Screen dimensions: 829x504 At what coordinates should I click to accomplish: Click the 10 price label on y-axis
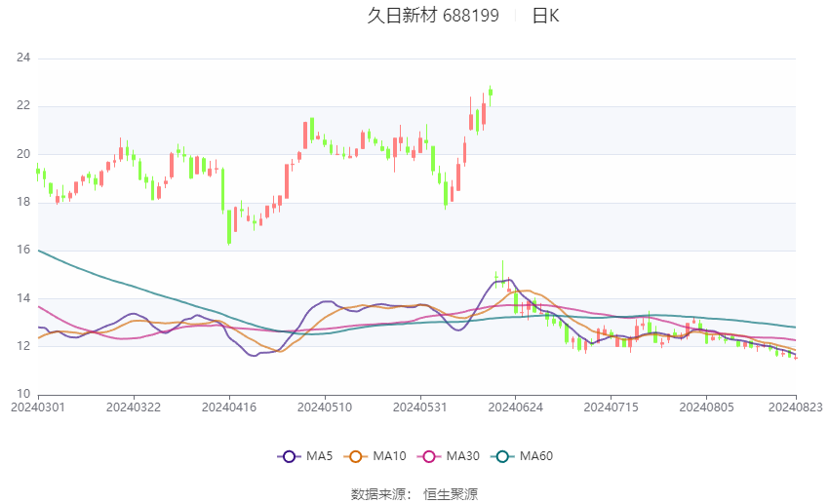coord(23,394)
